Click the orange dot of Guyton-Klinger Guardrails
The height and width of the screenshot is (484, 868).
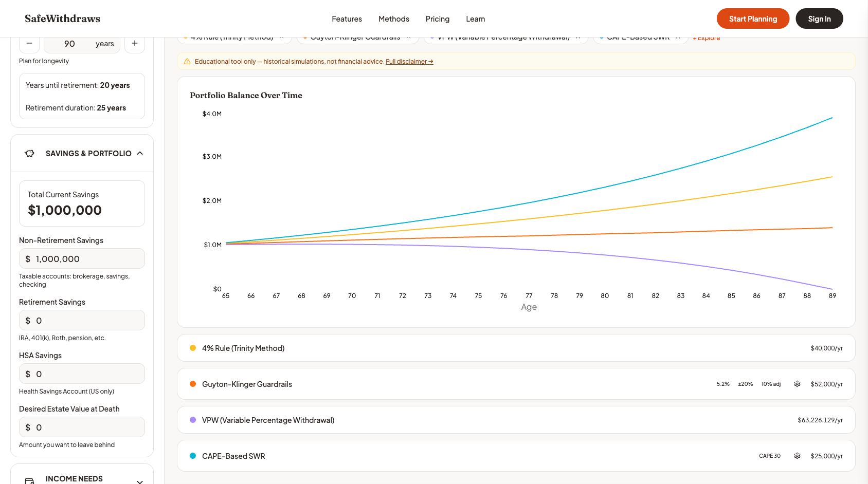pyautogui.click(x=193, y=384)
